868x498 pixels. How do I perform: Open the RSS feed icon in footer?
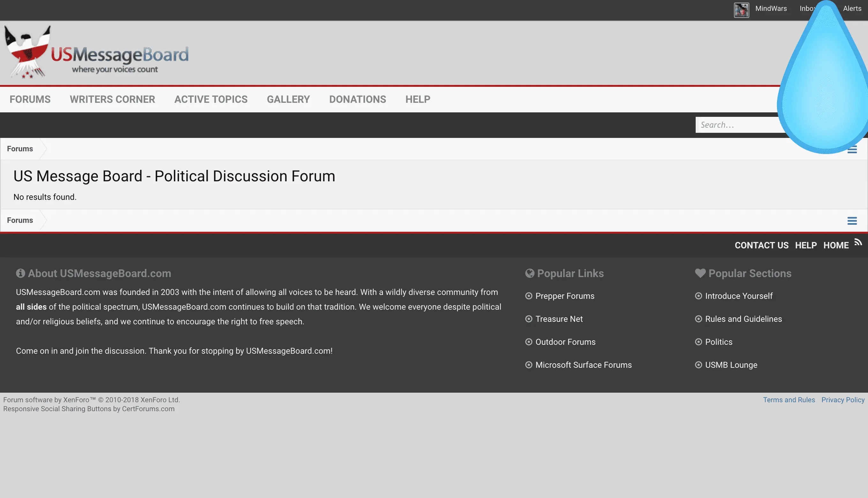pos(858,243)
